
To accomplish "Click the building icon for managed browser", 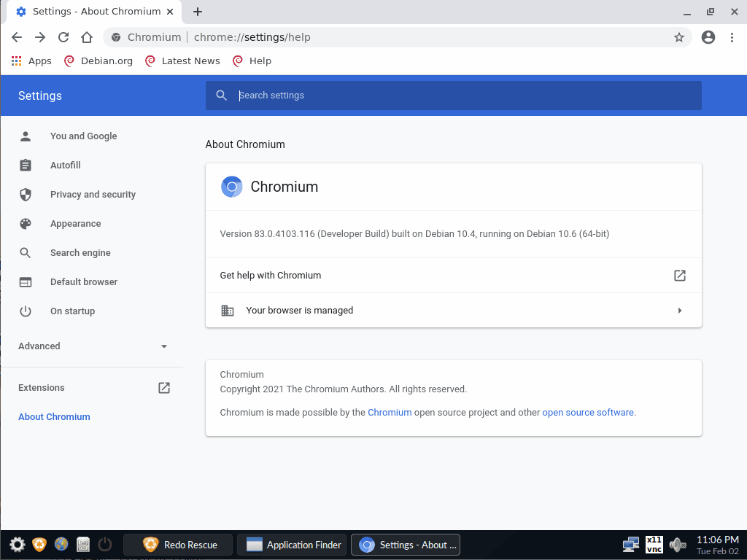I will 228,311.
